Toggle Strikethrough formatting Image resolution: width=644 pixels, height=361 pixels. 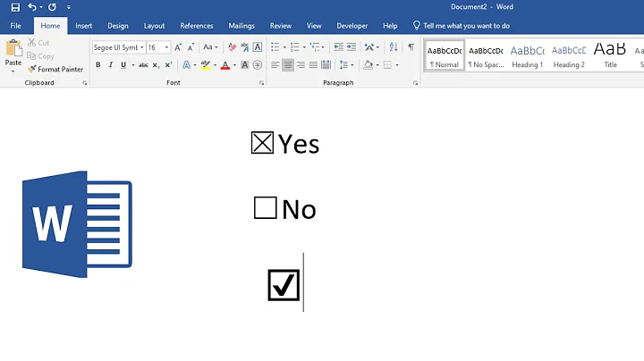(x=143, y=65)
